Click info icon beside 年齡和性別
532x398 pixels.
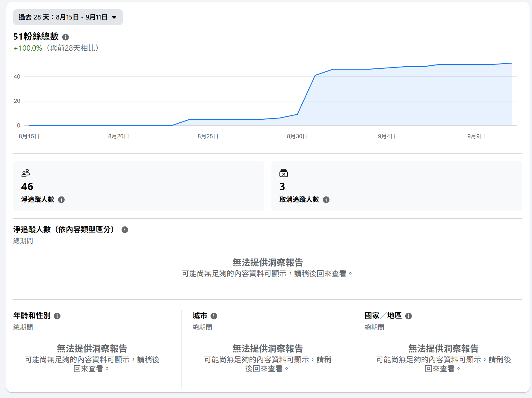pos(57,316)
